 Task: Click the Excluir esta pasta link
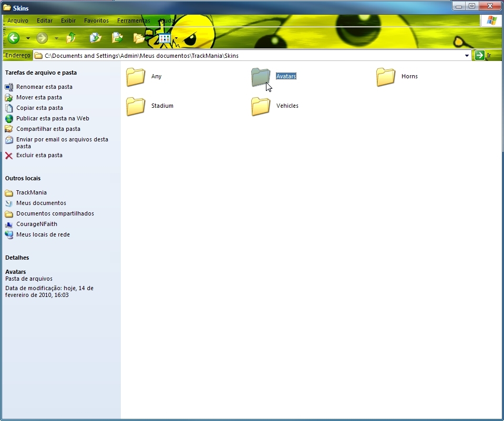[x=39, y=155]
